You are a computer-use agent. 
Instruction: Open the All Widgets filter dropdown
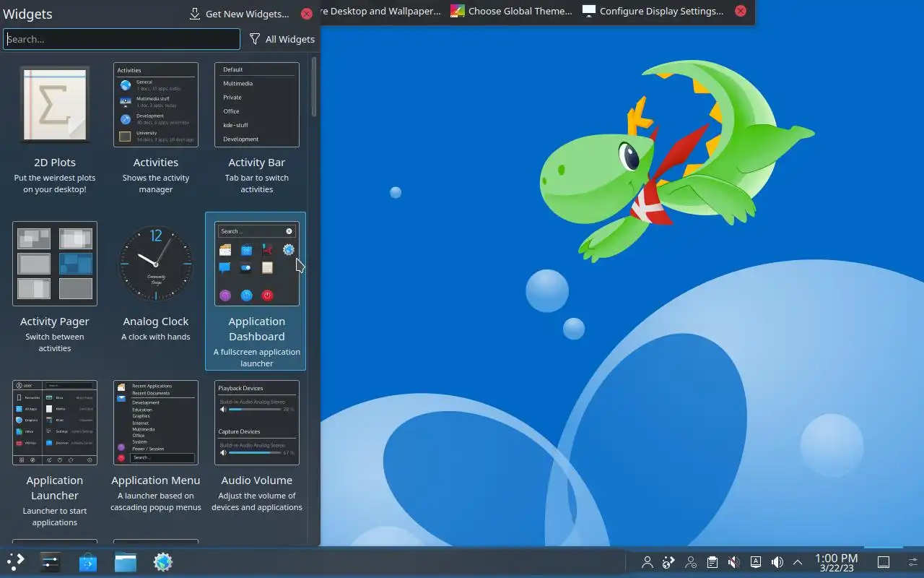pos(282,39)
